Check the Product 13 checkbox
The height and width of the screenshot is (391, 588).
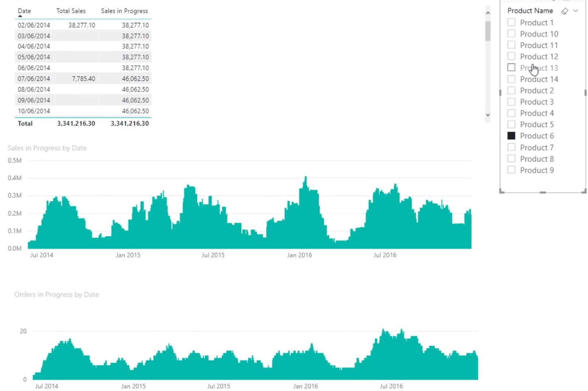511,68
